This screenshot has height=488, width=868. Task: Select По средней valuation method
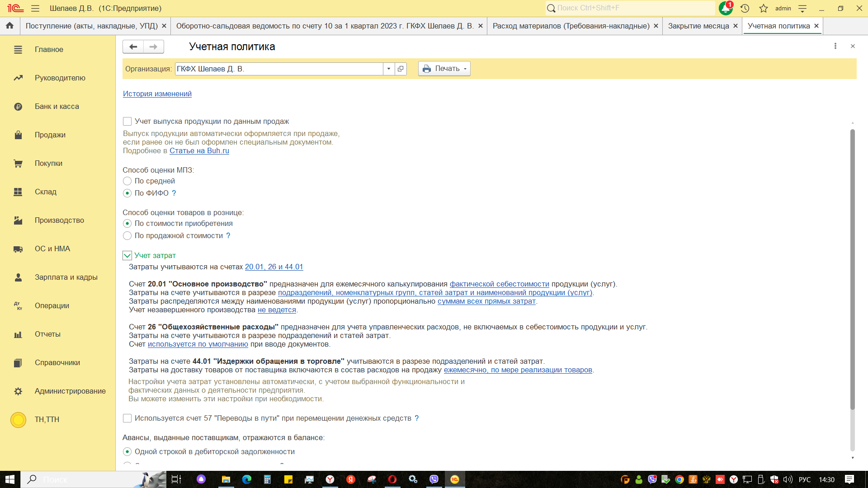click(127, 181)
